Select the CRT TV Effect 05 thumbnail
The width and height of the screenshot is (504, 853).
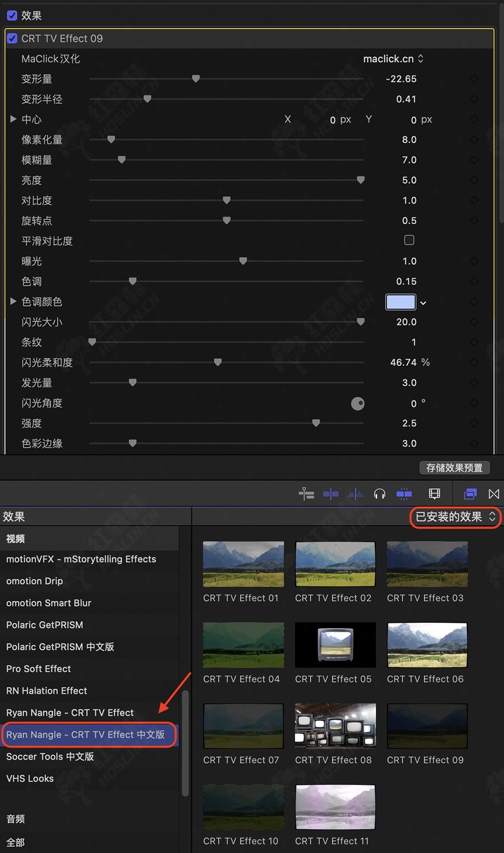click(335, 645)
